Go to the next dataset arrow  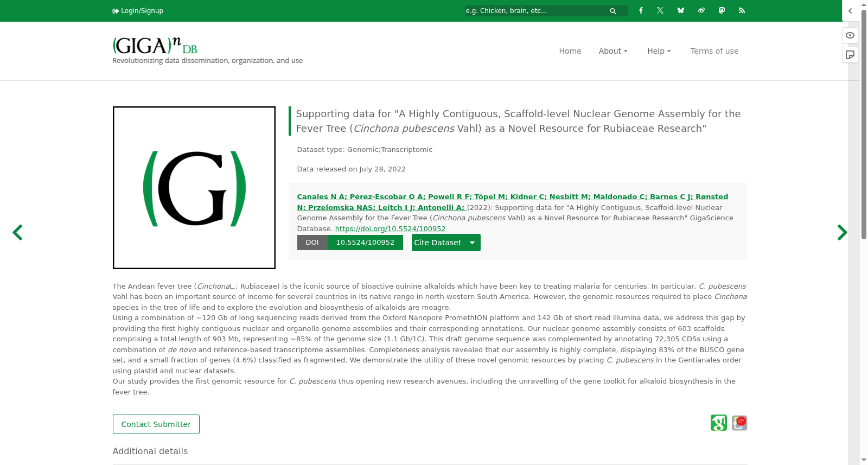click(x=842, y=232)
